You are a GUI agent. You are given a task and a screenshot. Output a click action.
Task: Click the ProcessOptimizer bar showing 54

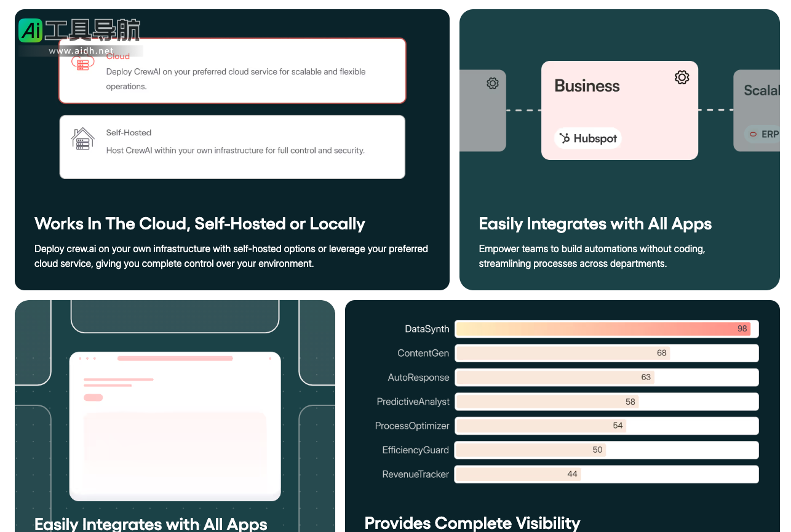pos(606,426)
